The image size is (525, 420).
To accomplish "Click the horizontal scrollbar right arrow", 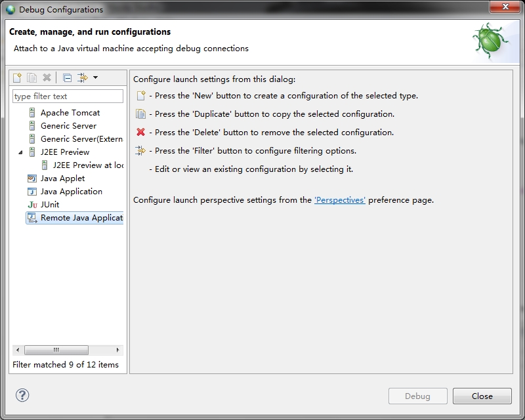I will 117,350.
